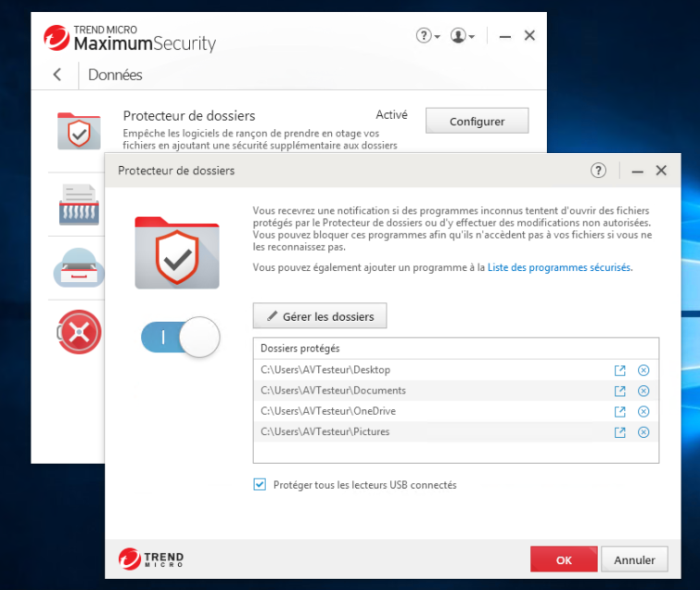Close the Maximum Security main window
This screenshot has height=590, width=700.
point(529,35)
